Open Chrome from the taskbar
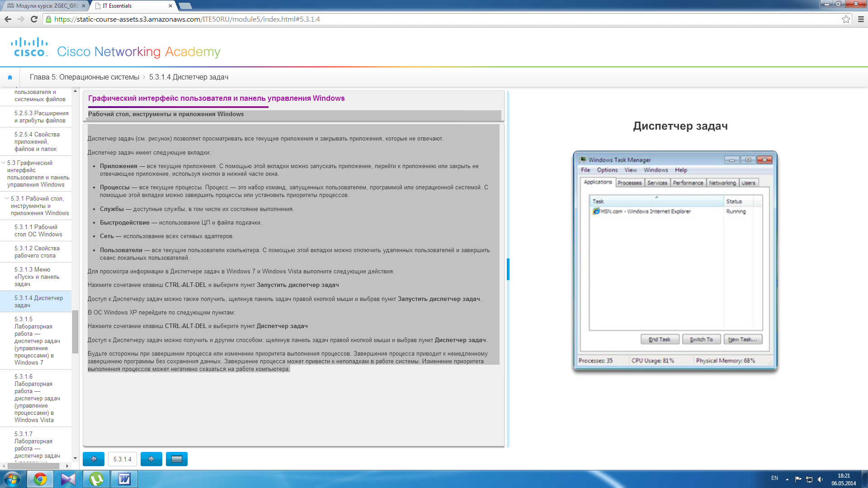This screenshot has height=488, width=868. (40, 479)
